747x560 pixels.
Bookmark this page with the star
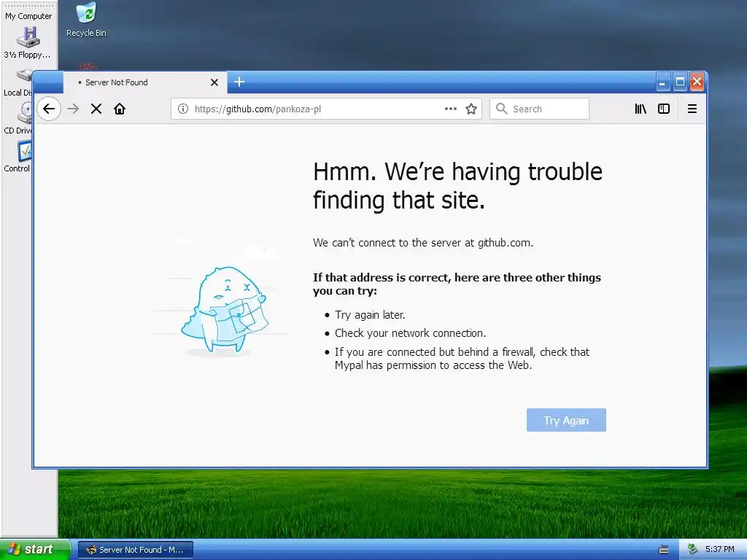pos(471,109)
